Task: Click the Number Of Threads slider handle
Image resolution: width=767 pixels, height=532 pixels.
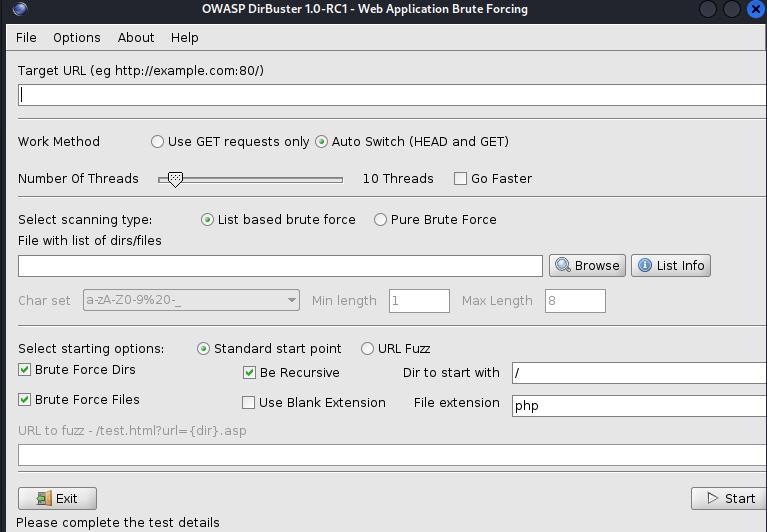Action: [x=175, y=179]
